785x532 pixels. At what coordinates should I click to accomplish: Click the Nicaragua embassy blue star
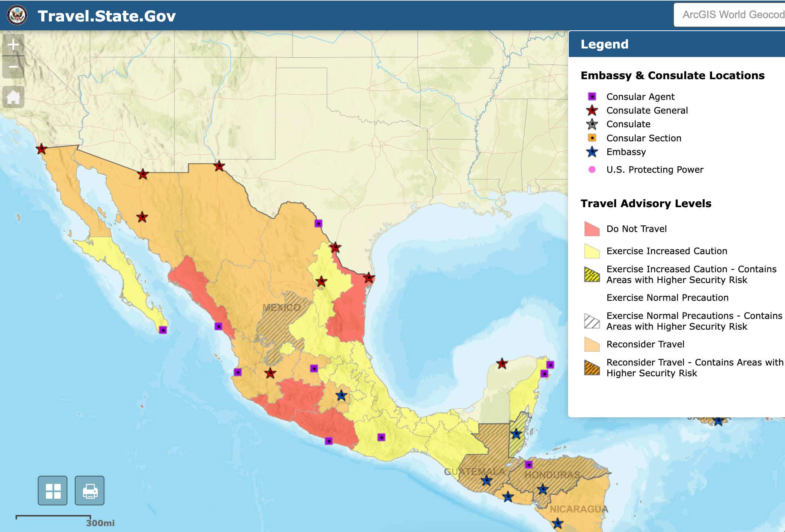click(x=558, y=523)
